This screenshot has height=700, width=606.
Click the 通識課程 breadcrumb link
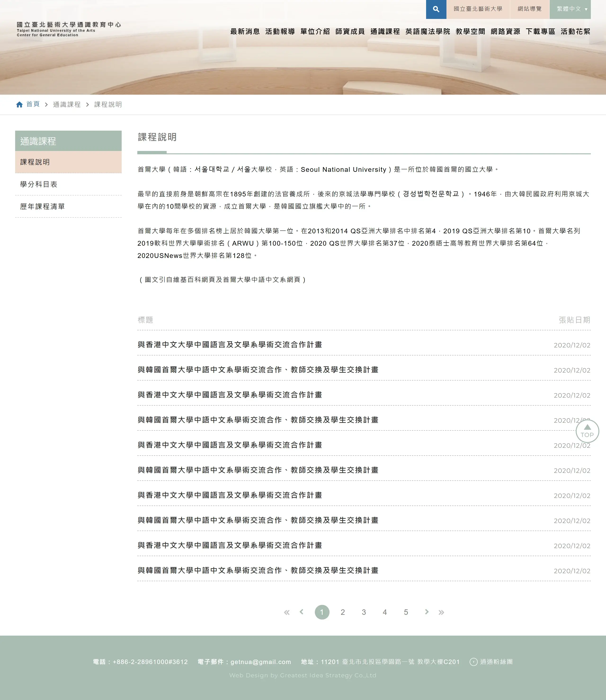tap(67, 104)
